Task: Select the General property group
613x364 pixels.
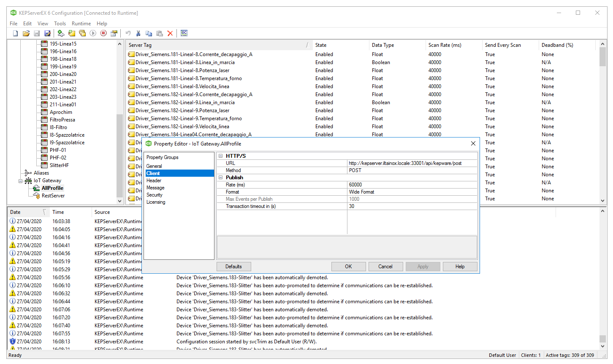Action: [x=154, y=166]
